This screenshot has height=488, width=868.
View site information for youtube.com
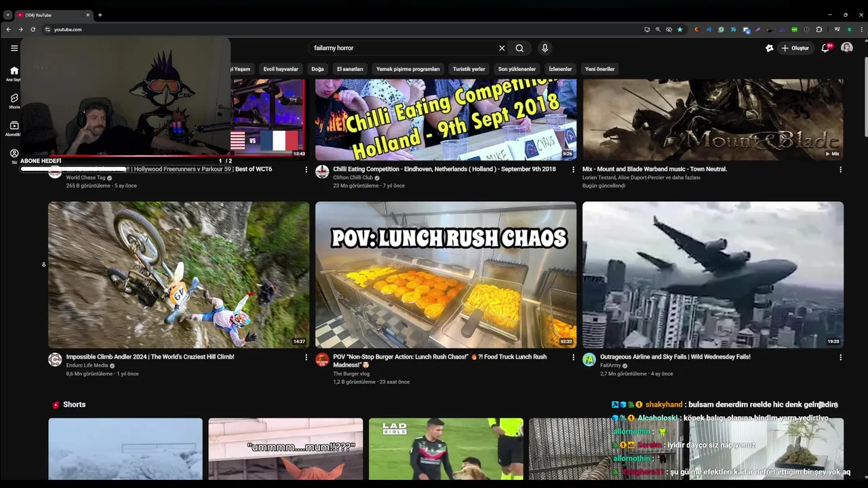[x=47, y=30]
